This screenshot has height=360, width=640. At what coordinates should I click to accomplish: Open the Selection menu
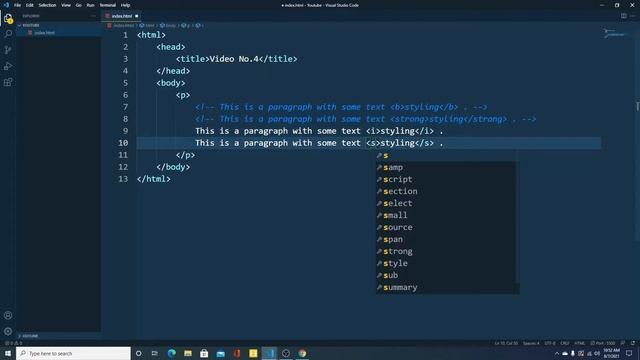[x=47, y=5]
